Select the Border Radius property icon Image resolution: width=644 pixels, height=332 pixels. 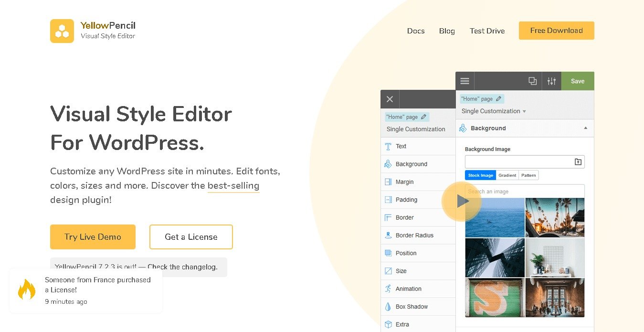click(x=388, y=236)
